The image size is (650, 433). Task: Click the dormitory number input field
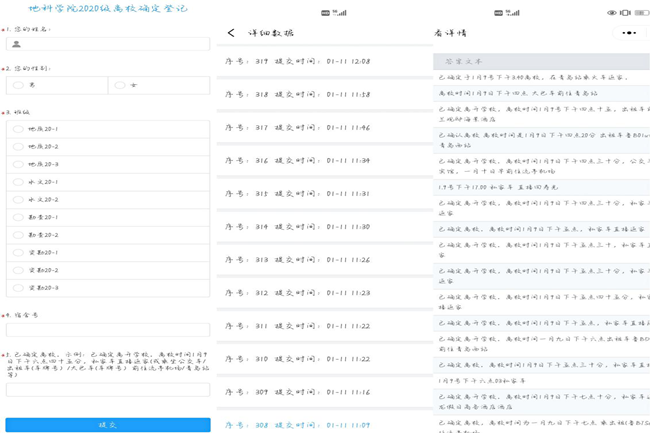(x=108, y=330)
